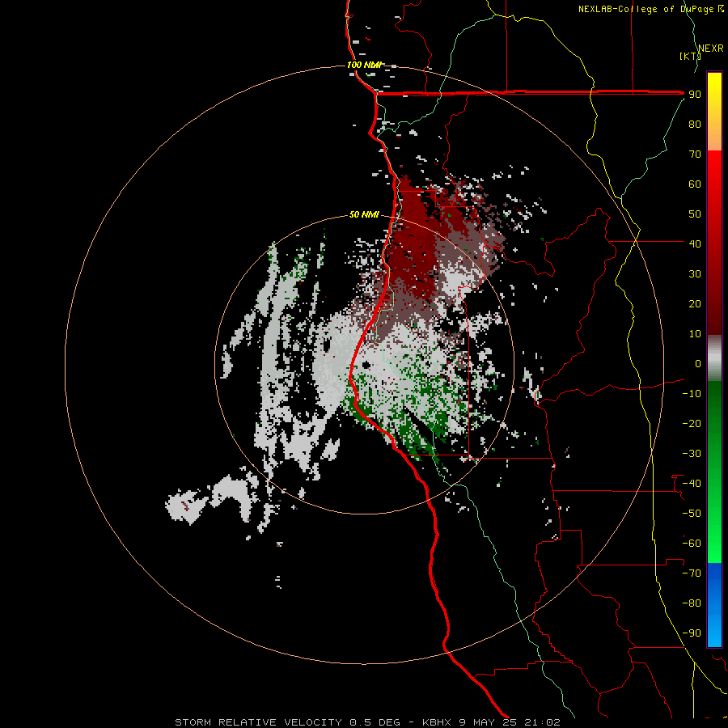Click the -60 value on velocity scale
This screenshot has height=728, width=728.
point(692,544)
